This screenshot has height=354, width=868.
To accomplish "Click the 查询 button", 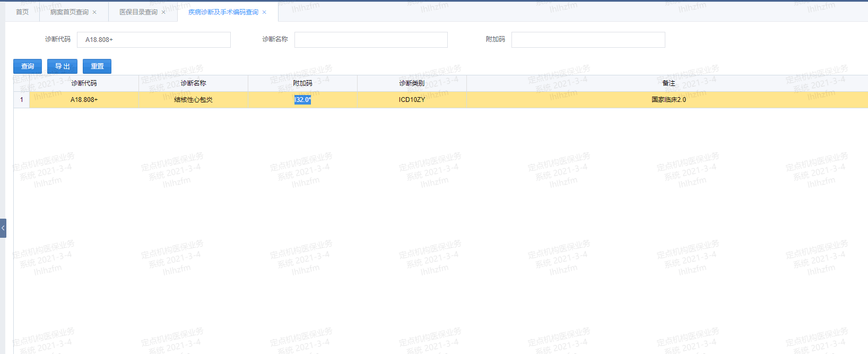I will pyautogui.click(x=28, y=66).
